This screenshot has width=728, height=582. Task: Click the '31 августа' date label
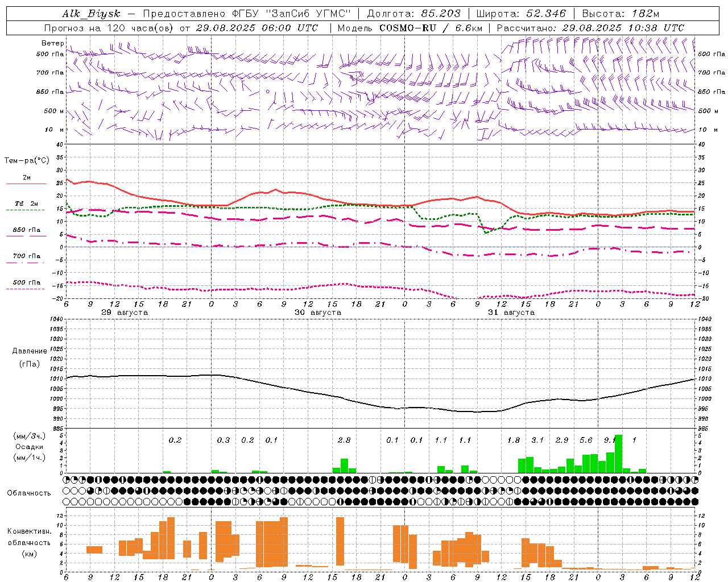pyautogui.click(x=511, y=313)
